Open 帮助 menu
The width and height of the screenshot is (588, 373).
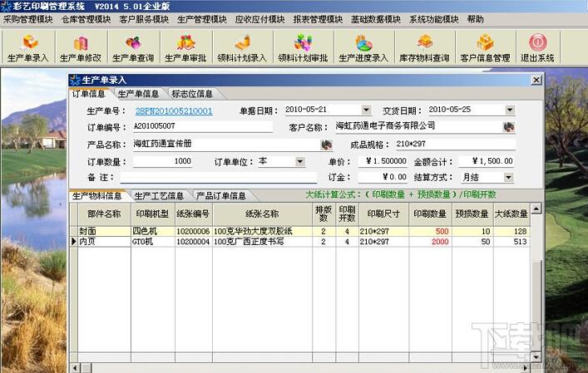475,19
